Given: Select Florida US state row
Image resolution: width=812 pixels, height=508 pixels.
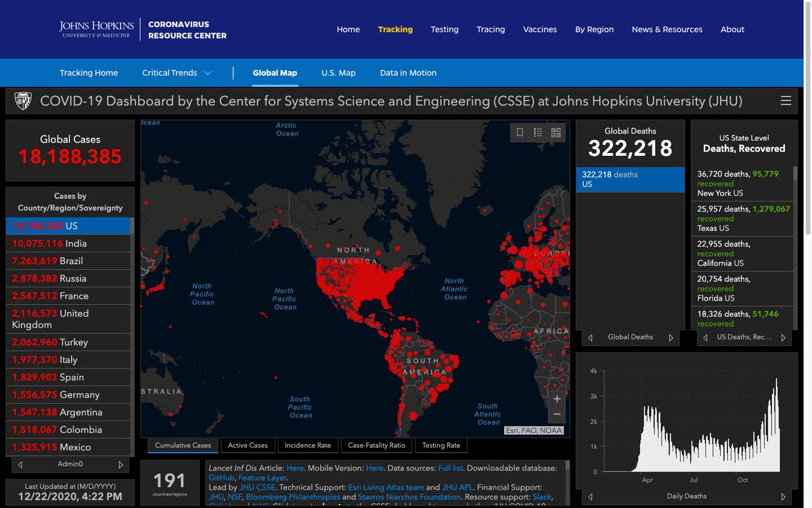Looking at the screenshot, I should [743, 289].
